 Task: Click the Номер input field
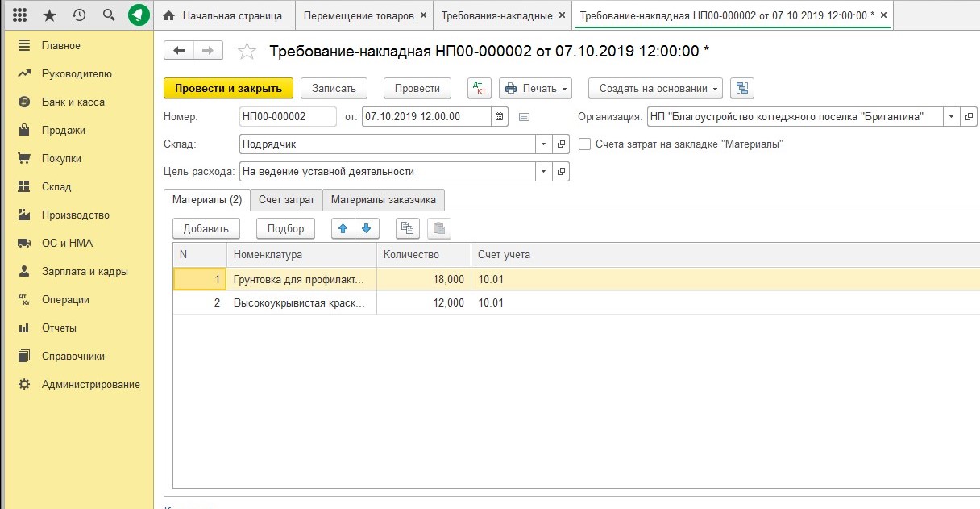point(288,117)
